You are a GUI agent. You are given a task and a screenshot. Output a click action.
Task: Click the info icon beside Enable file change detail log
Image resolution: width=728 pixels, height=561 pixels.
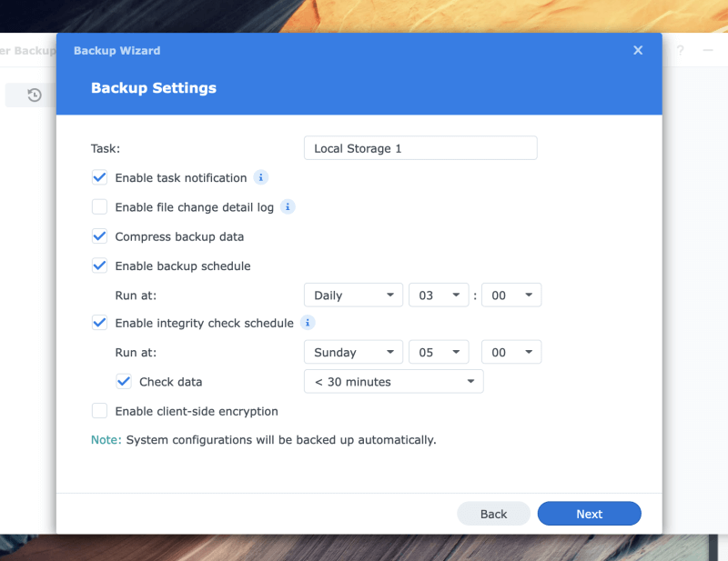point(288,206)
